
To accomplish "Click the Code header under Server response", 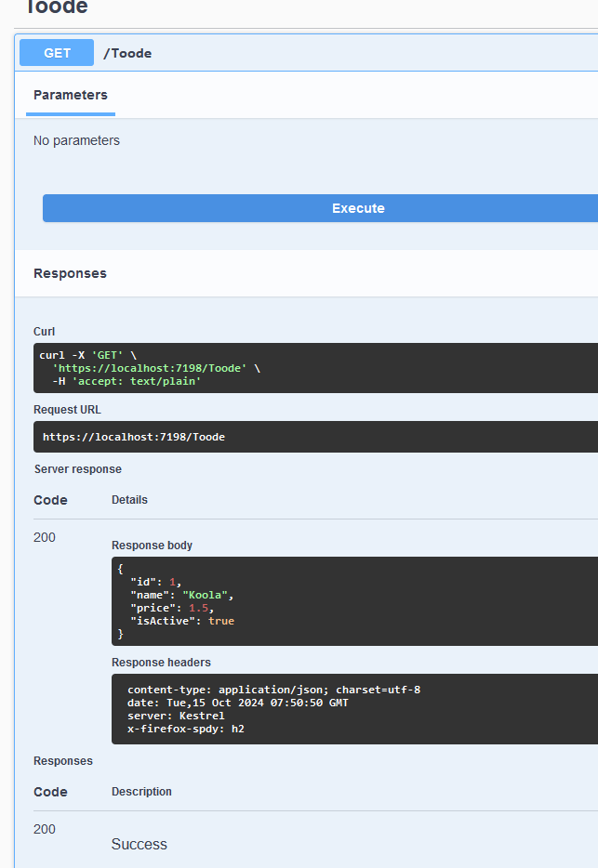I will tap(50, 500).
